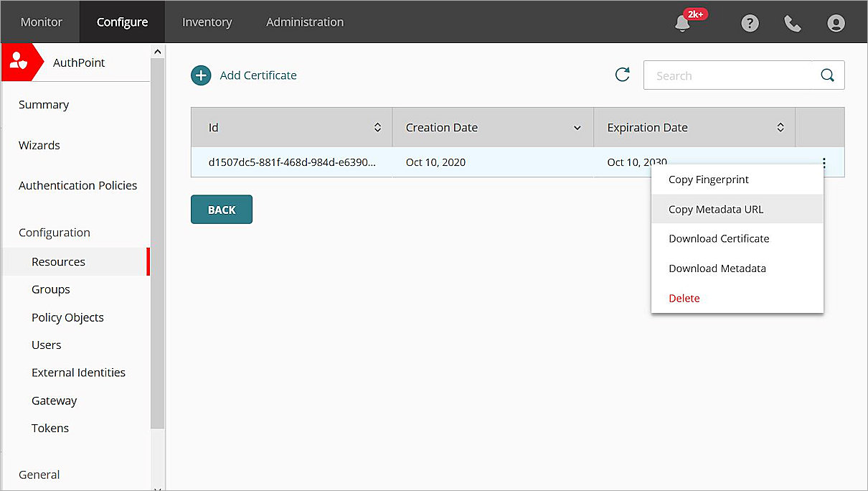This screenshot has width=868, height=491.
Task: Select Copy Metadata URL from the context menu
Action: tap(715, 209)
